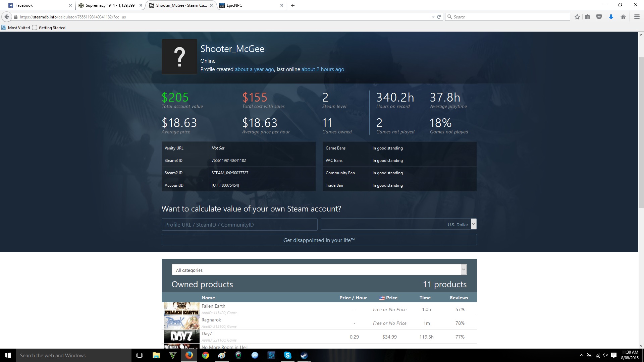Launch Skype from the taskbar

[x=288, y=355]
